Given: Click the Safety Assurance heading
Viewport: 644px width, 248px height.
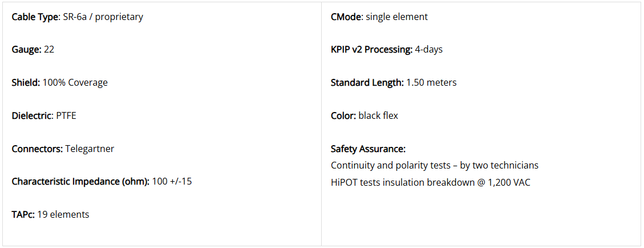Looking at the screenshot, I should pyautogui.click(x=368, y=149).
